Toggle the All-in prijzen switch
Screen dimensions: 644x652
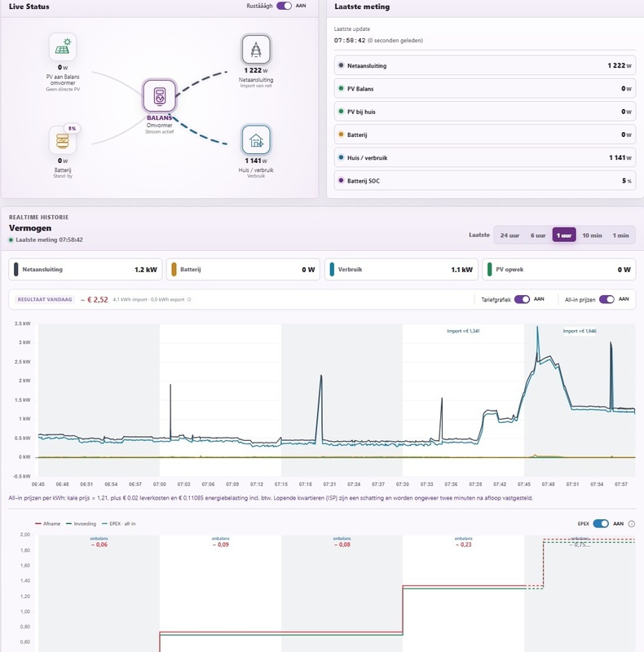(x=607, y=299)
